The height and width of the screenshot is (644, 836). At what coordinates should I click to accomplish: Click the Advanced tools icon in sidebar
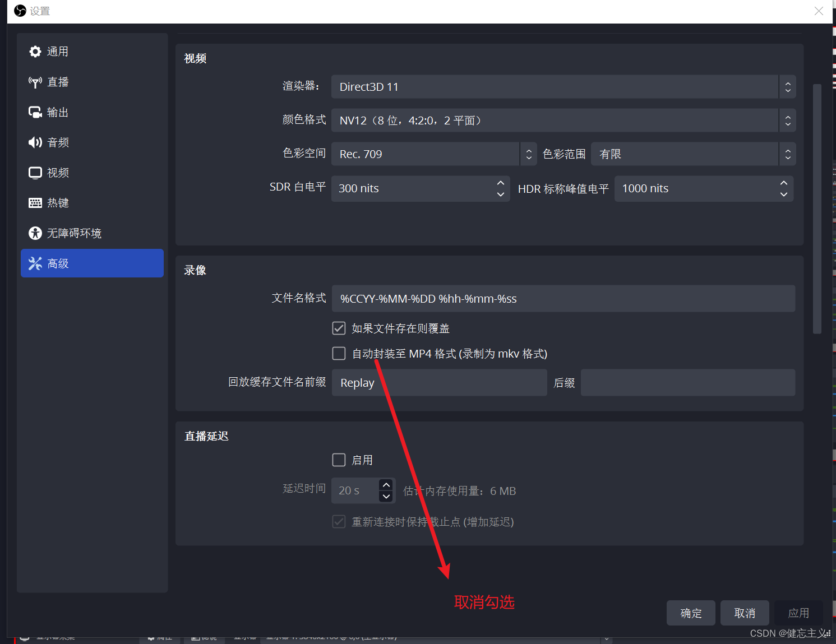35,263
